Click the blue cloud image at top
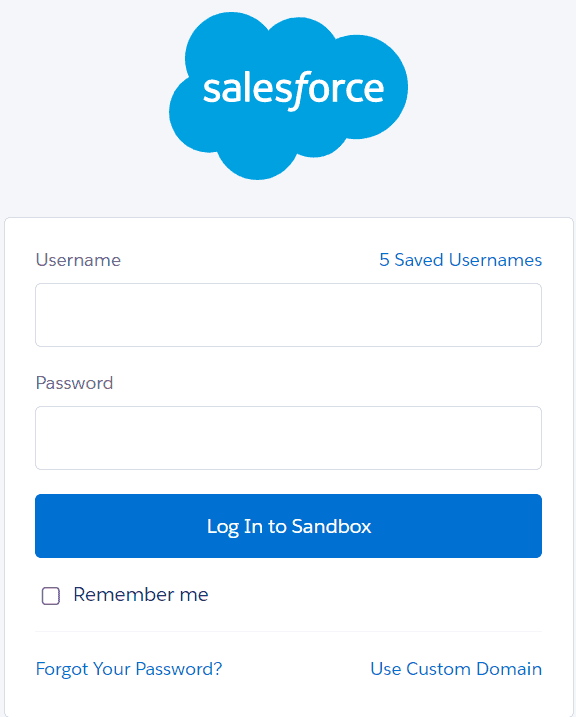This screenshot has height=717, width=576. [x=288, y=96]
